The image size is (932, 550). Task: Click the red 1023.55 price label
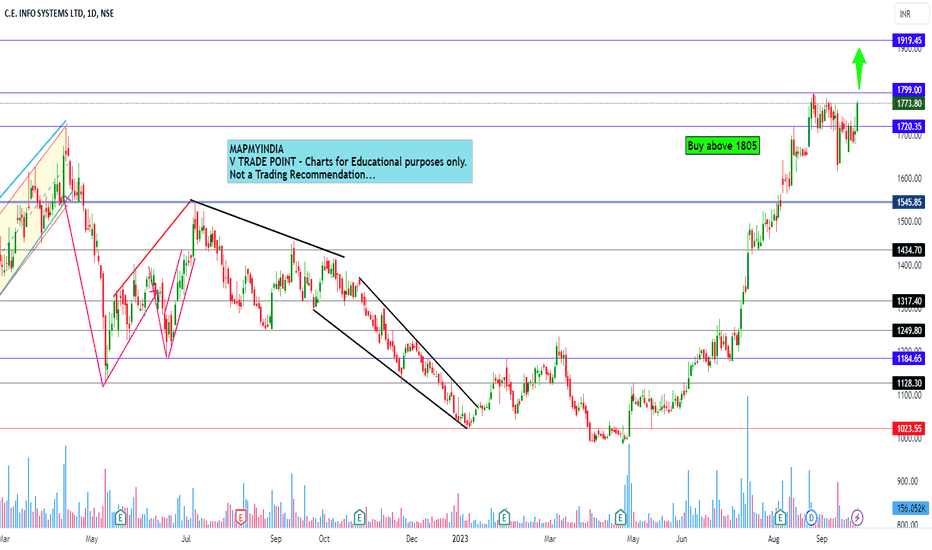909,428
